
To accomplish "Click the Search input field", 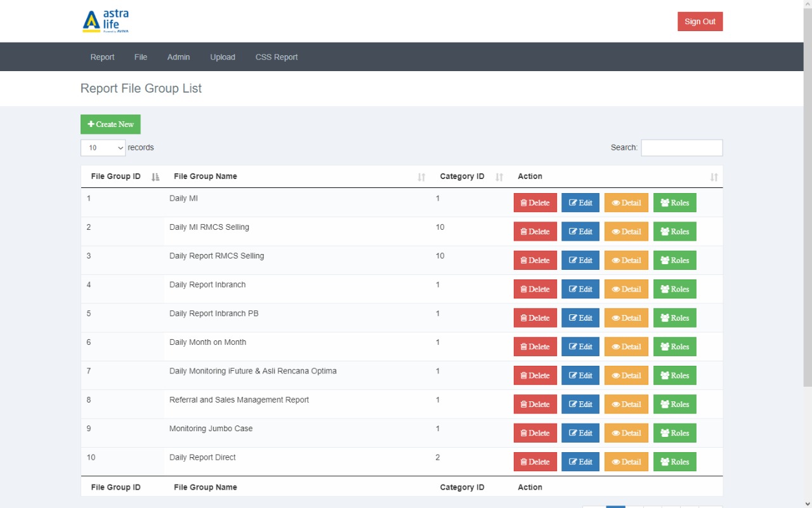I will 681,148.
